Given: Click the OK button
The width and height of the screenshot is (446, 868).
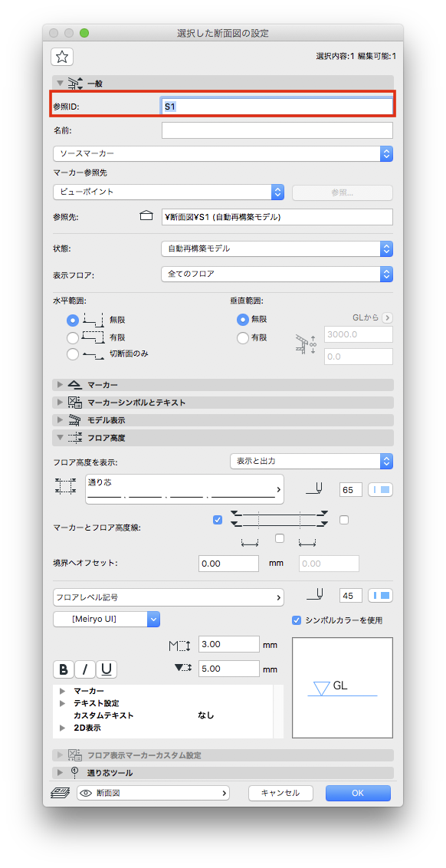Looking at the screenshot, I should [x=358, y=793].
